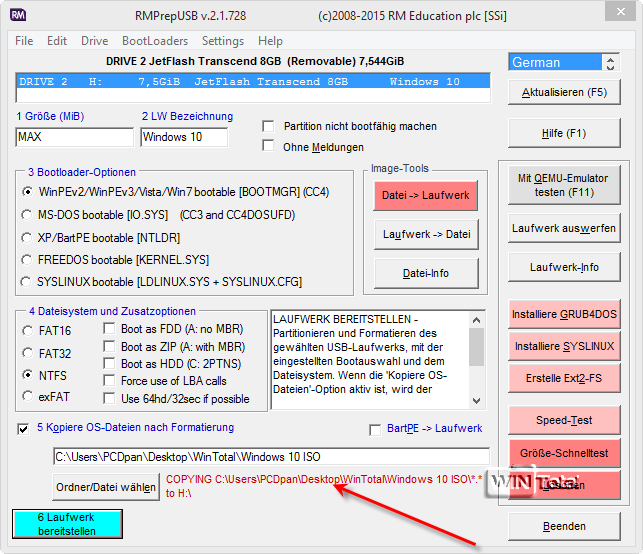Screen dimensions: 643x554
Task: Close the RMPrepUSB window
Action: point(621,12)
